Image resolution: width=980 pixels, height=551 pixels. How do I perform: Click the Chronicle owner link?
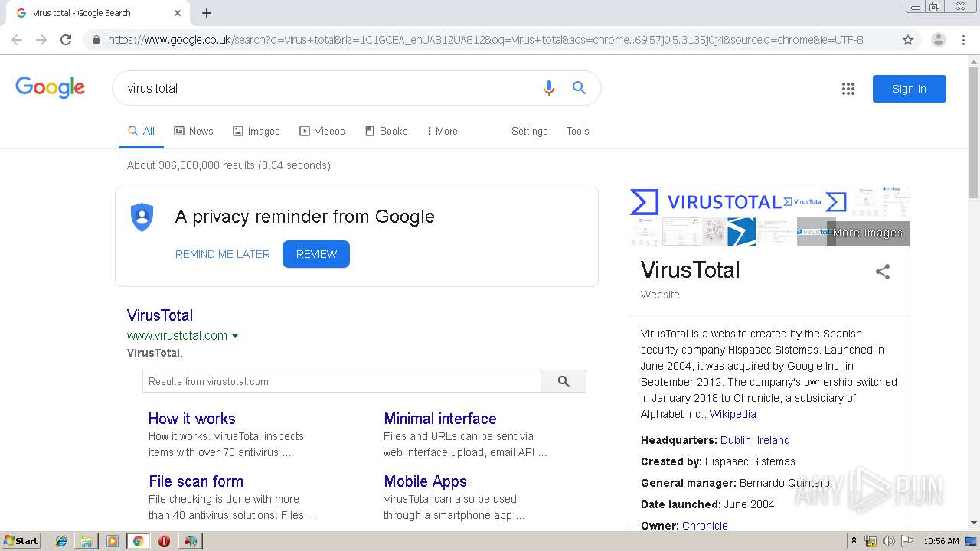point(705,526)
